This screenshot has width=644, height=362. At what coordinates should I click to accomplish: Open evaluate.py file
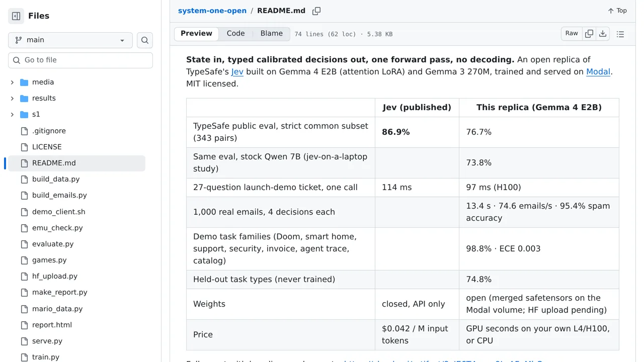(53, 244)
